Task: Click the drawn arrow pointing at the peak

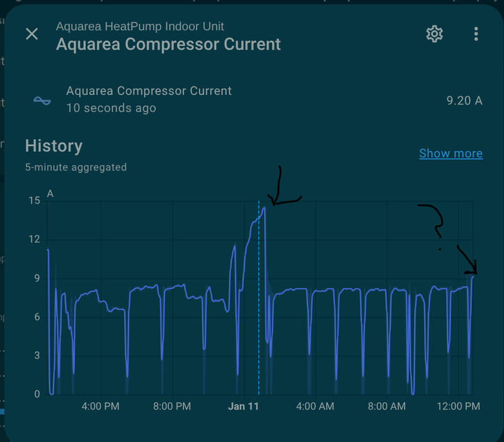Action: (x=281, y=189)
